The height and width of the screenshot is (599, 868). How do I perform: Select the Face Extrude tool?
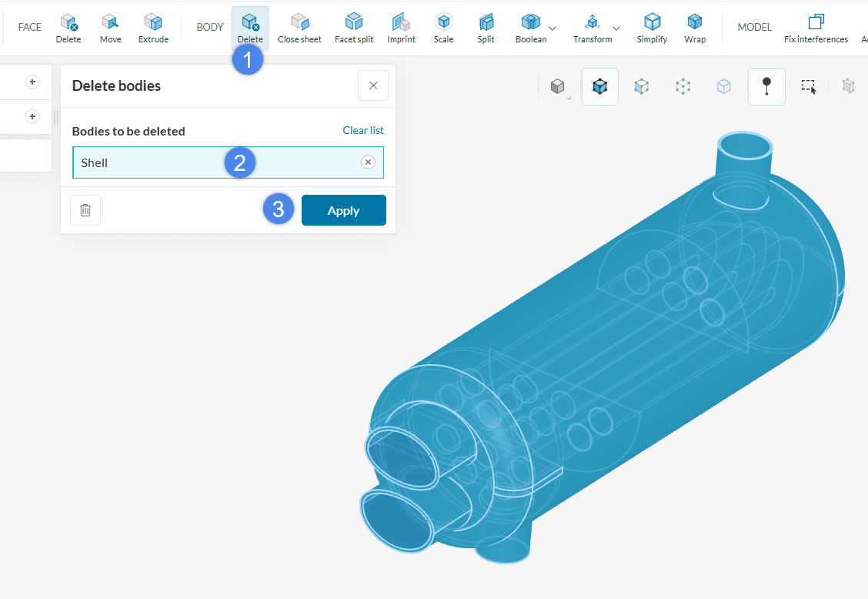[153, 27]
